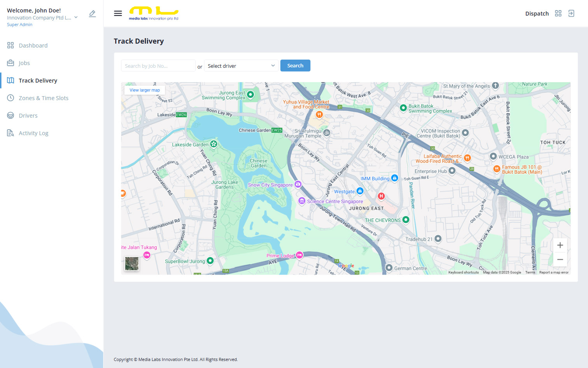Select the Bukit Batok Swimming Complex marker
This screenshot has height=368, width=588.
point(403,107)
